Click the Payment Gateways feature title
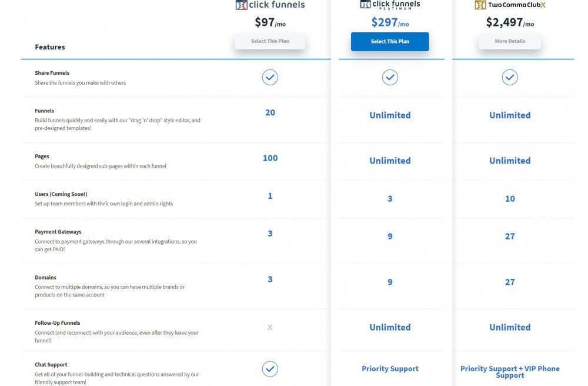The height and width of the screenshot is (386, 588). pyautogui.click(x=58, y=232)
